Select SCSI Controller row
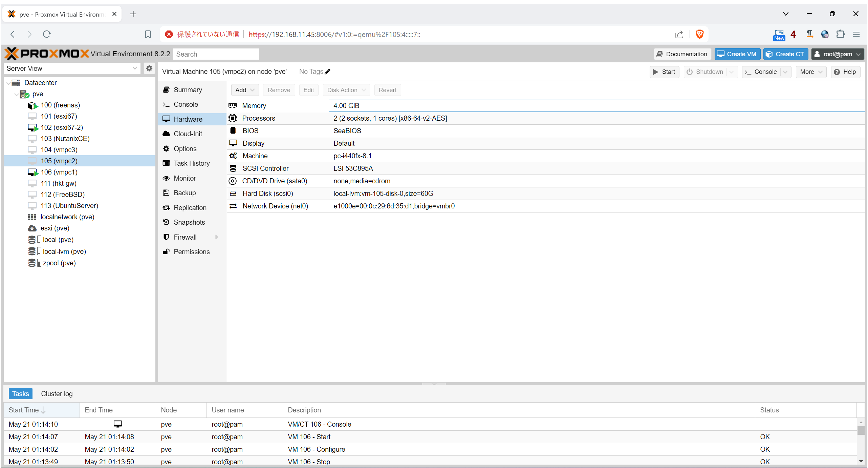 tap(546, 168)
